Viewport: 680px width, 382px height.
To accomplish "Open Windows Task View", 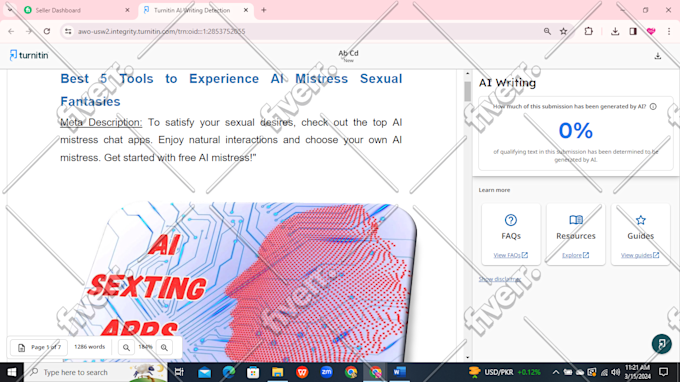I will point(179,372).
